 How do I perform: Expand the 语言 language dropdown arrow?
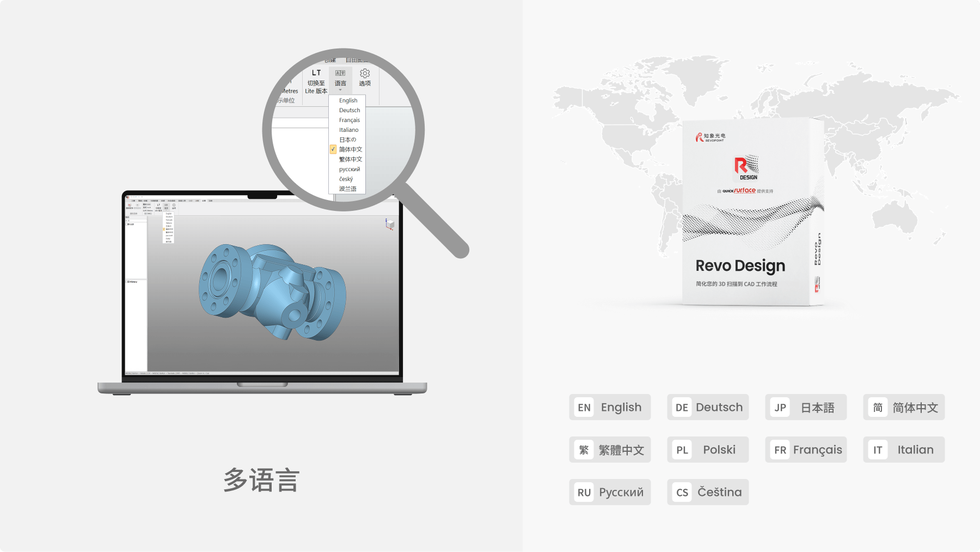point(340,90)
